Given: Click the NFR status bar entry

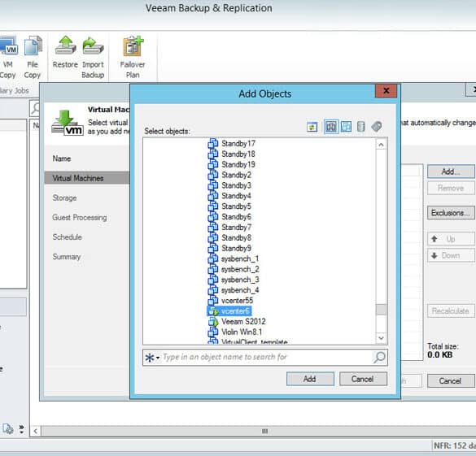Looking at the screenshot, I should pyautogui.click(x=454, y=445).
